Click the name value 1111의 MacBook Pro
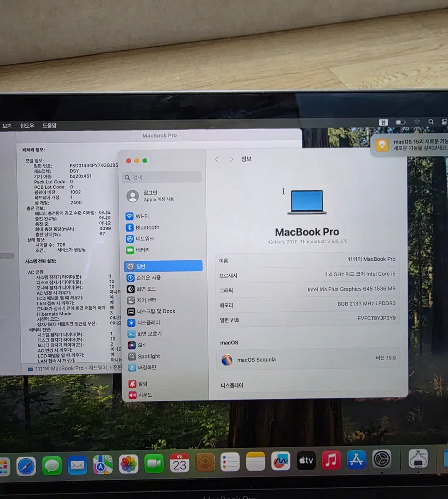Screen dimensions: 448x499 tap(371, 259)
